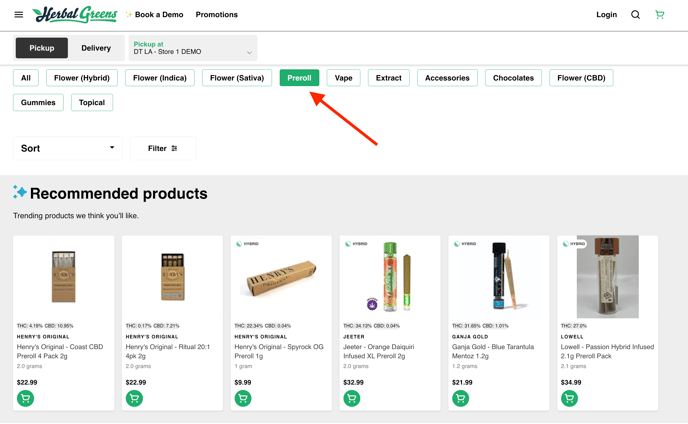Click the Herbal Greens logo

(x=75, y=14)
